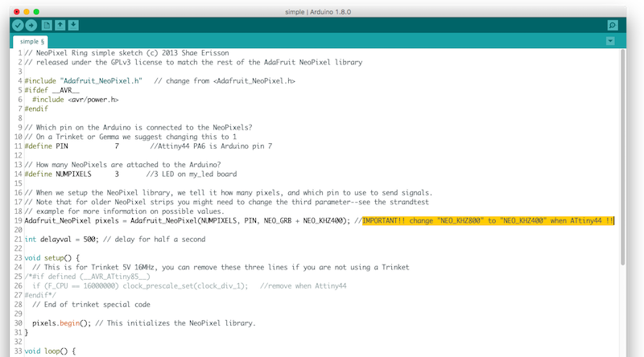Click "//3 LED on my_led board" comment
The height and width of the screenshot is (357, 644).
tap(192, 174)
